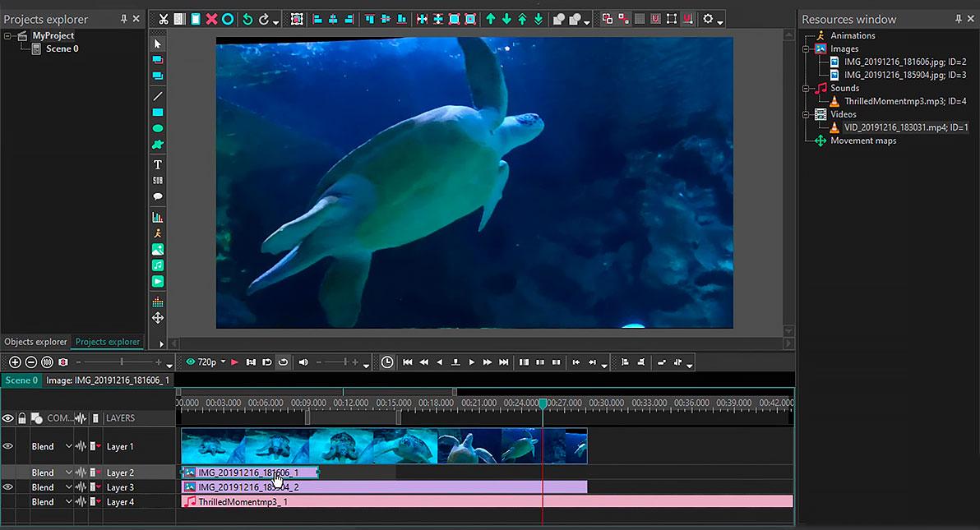Open the Scene 0 timeline tab

tap(21, 380)
